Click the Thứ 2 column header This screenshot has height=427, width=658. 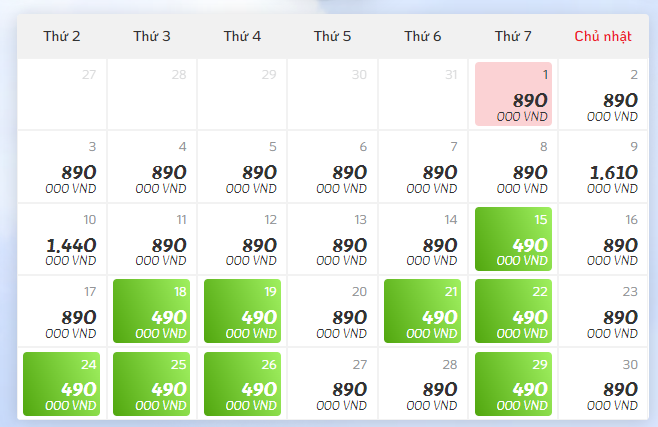62,36
